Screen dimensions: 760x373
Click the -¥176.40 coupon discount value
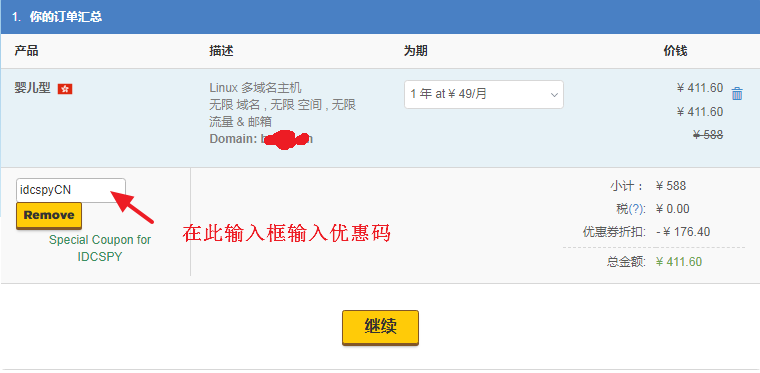pyautogui.click(x=683, y=232)
